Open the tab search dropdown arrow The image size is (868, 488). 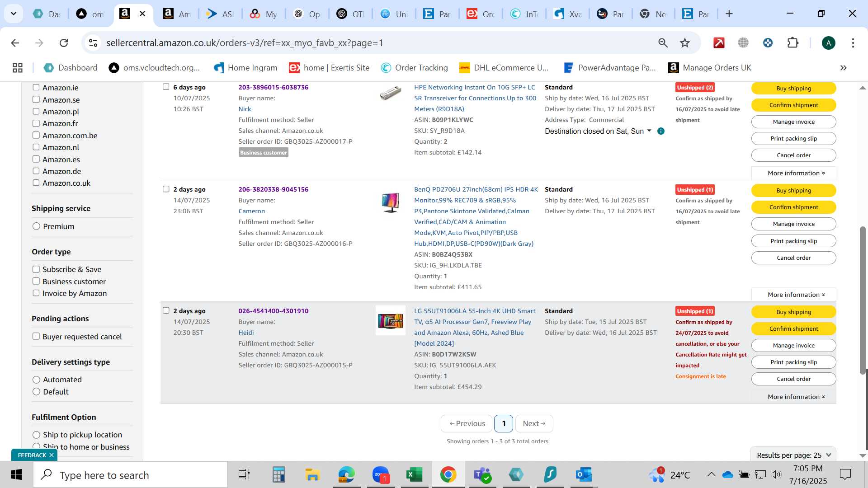14,14
